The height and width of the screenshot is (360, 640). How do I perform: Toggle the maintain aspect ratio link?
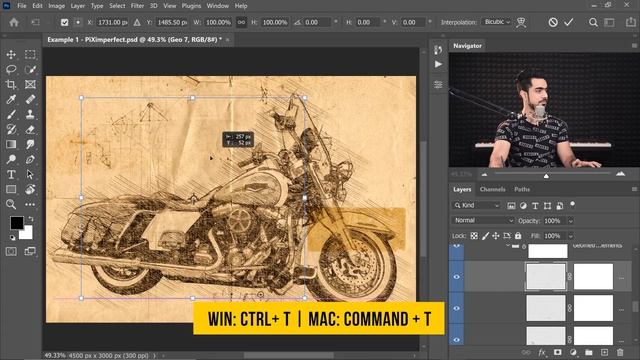click(241, 22)
